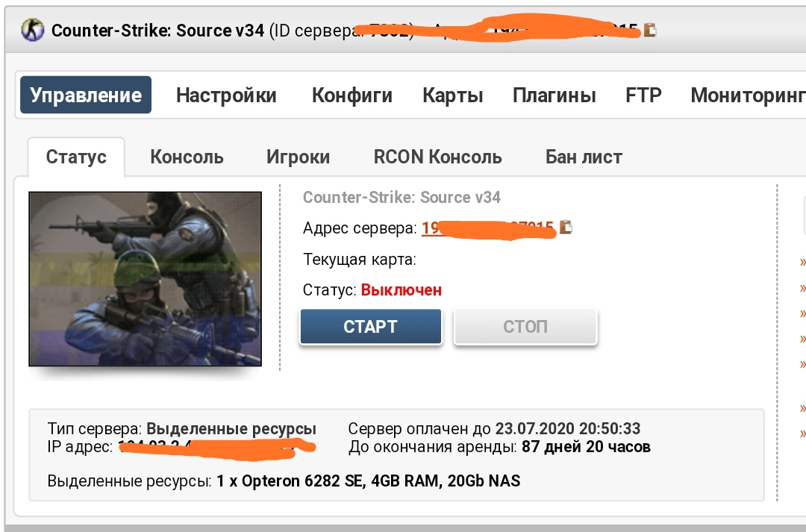The width and height of the screenshot is (806, 532).
Task: Click the server address link
Action: click(x=487, y=228)
